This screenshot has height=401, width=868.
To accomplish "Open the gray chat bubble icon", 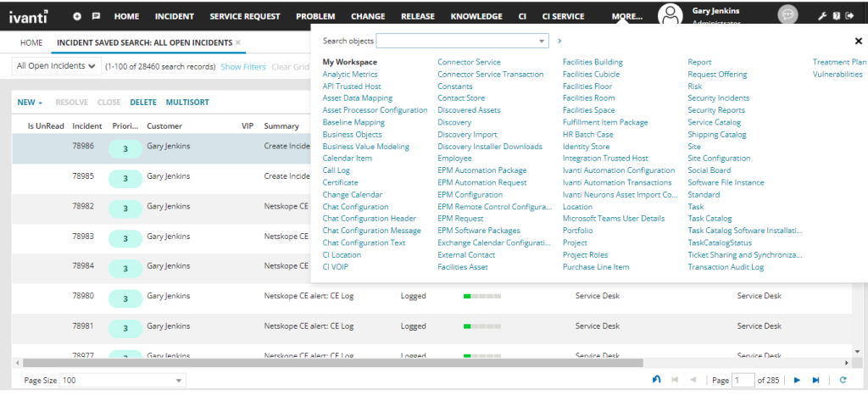I will click(787, 15).
